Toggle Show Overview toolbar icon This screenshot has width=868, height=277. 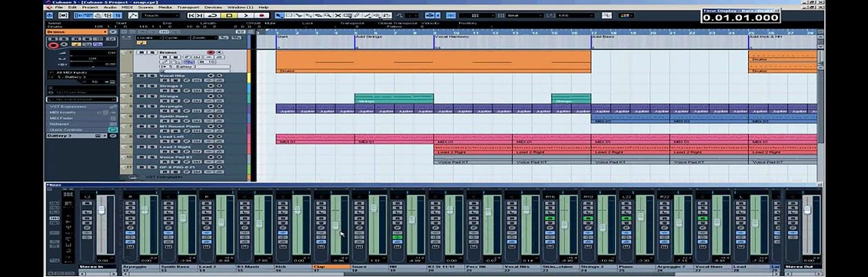point(98,15)
